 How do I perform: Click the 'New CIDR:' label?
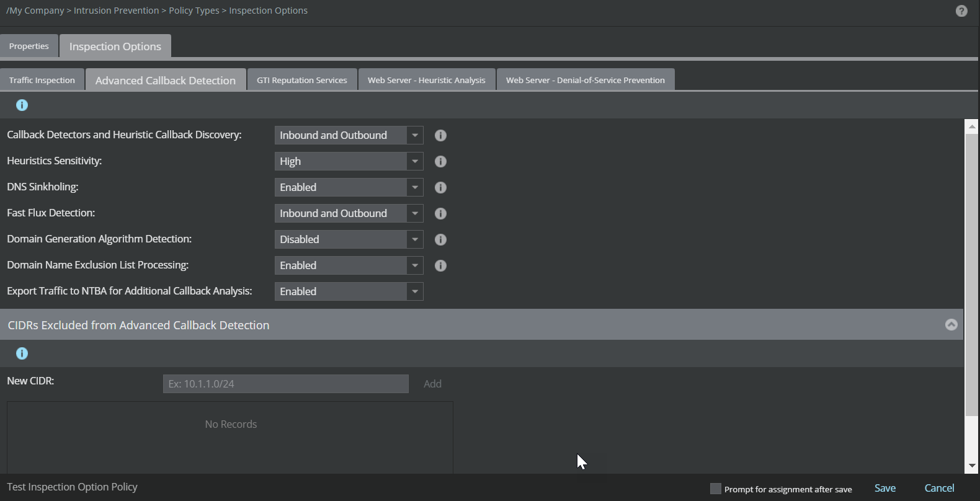tap(30, 381)
